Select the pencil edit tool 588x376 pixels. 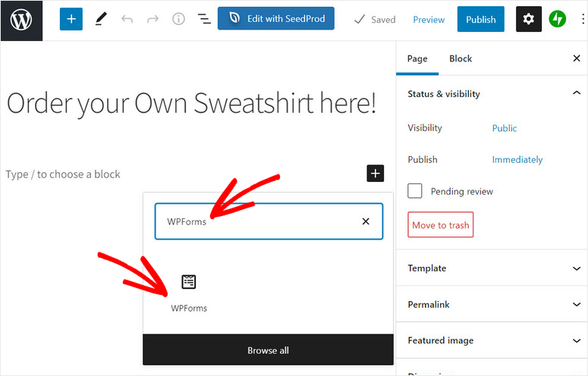[x=100, y=19]
